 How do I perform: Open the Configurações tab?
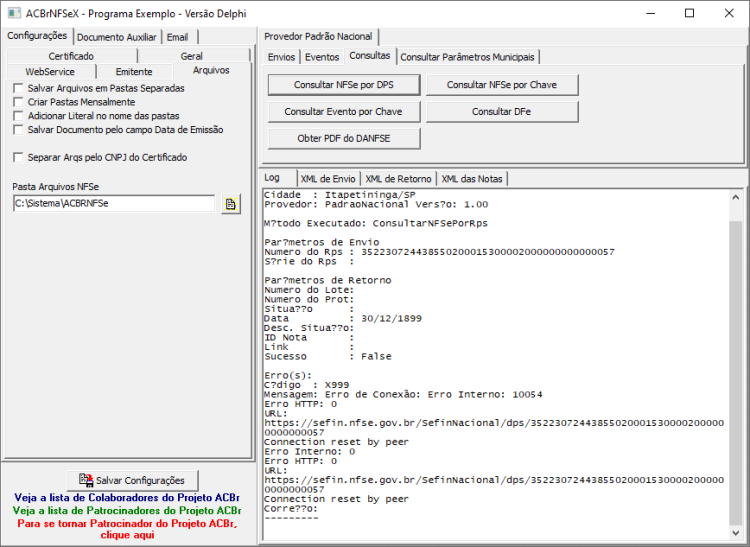pos(37,36)
